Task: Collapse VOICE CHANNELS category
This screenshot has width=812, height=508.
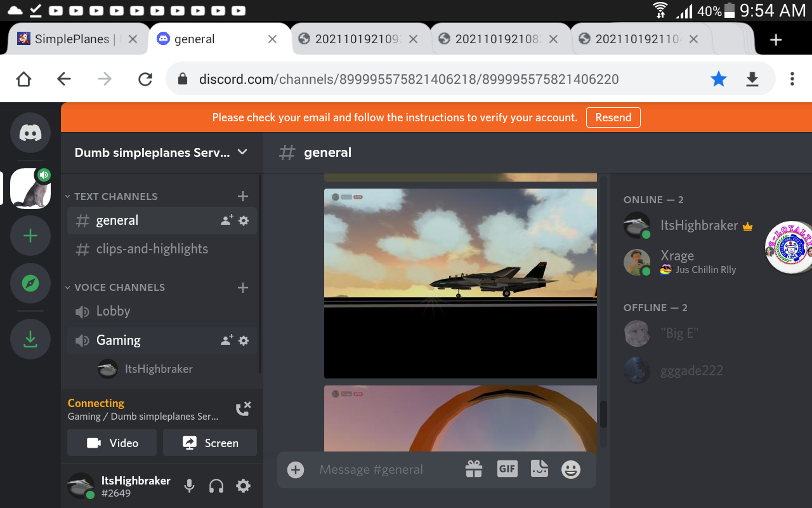Action: pyautogui.click(x=115, y=288)
